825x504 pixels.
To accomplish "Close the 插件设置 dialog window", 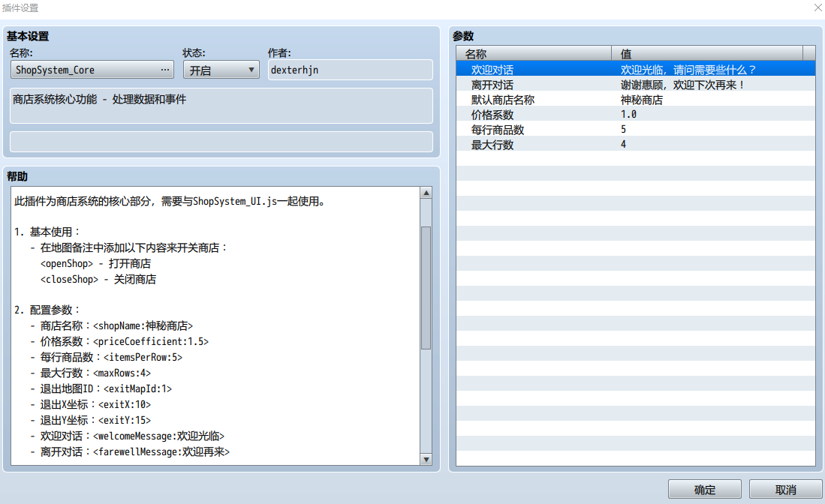I will tap(818, 8).
